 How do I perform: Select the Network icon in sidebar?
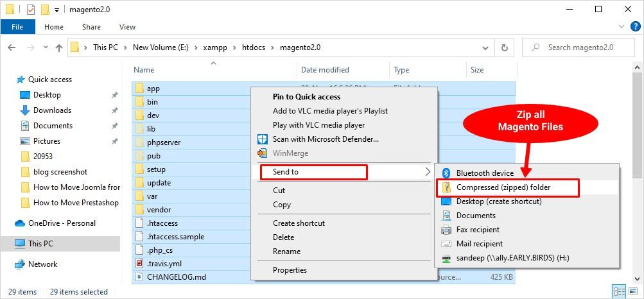(20, 264)
